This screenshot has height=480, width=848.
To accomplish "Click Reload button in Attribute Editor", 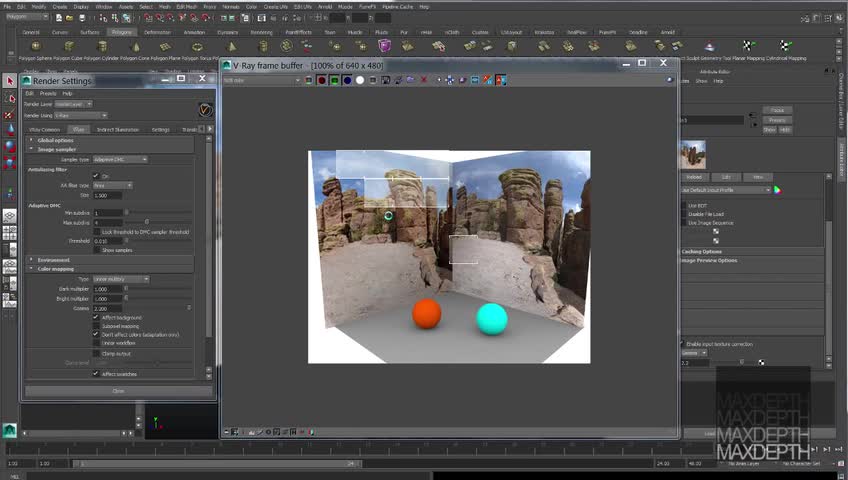I will click(694, 177).
